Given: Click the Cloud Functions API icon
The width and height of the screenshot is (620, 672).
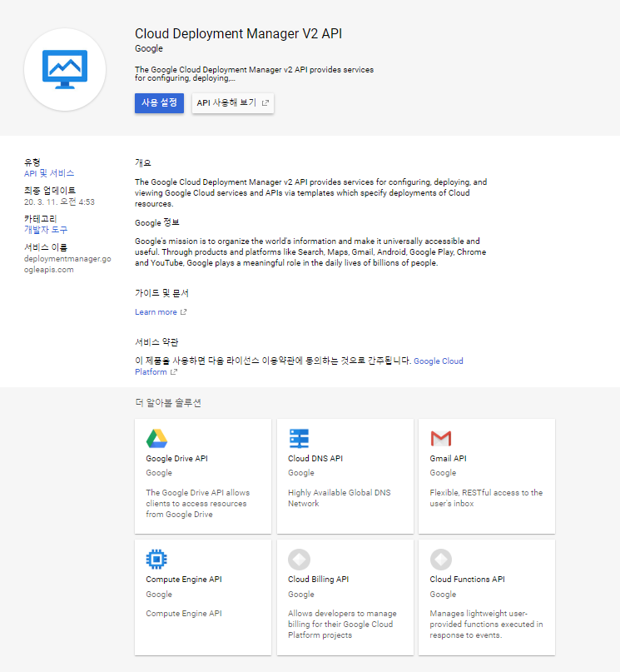Looking at the screenshot, I should point(440,560).
